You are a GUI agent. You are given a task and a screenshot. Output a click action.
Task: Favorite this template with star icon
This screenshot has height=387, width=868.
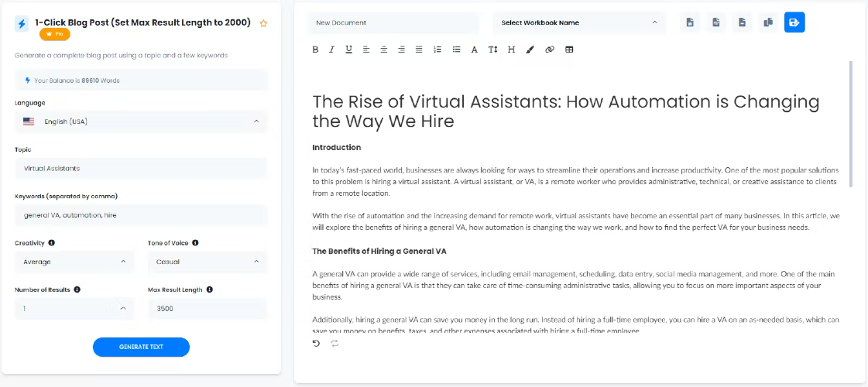tap(263, 23)
